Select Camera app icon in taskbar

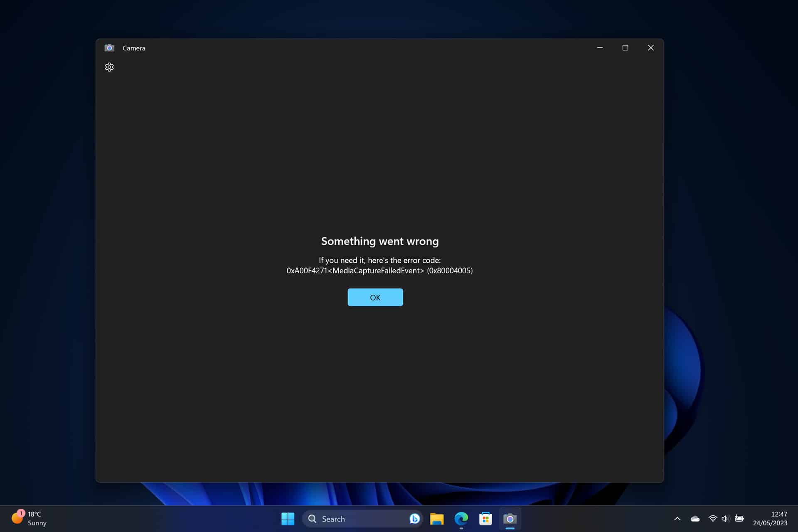pyautogui.click(x=510, y=519)
